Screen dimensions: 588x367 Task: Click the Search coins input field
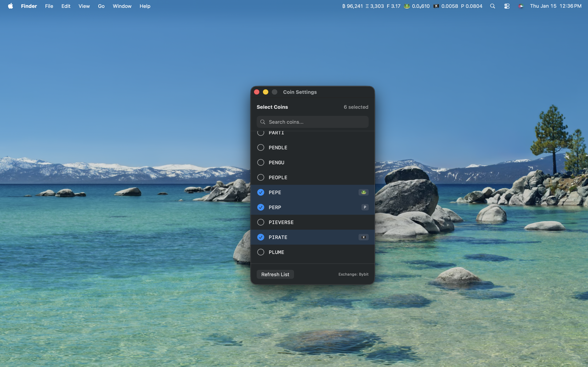(x=316, y=122)
